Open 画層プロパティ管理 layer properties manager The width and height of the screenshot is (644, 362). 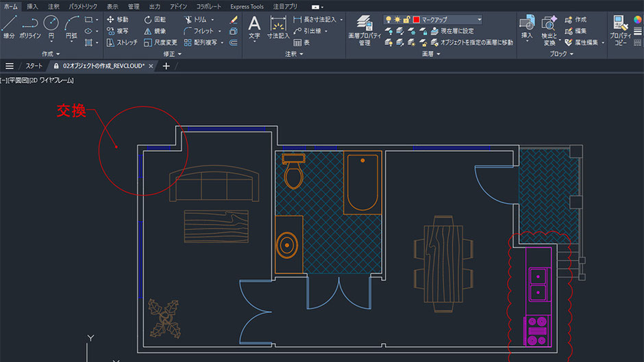coord(364,30)
